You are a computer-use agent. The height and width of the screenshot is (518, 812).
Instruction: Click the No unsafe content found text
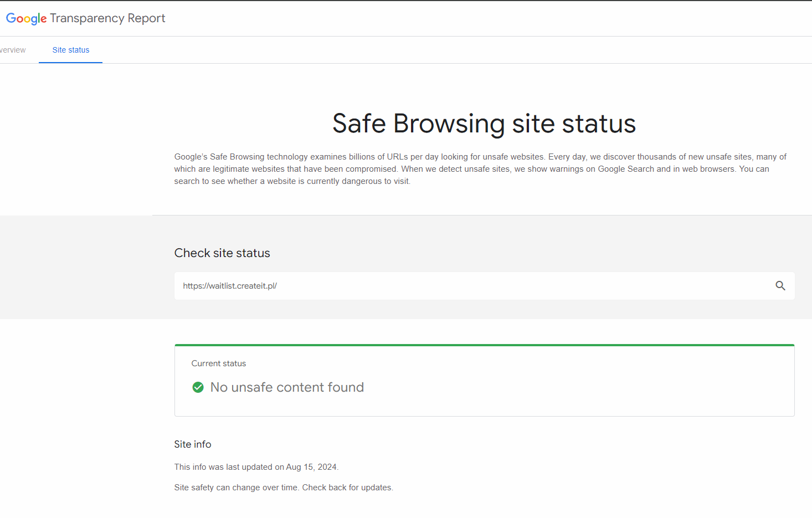287,387
